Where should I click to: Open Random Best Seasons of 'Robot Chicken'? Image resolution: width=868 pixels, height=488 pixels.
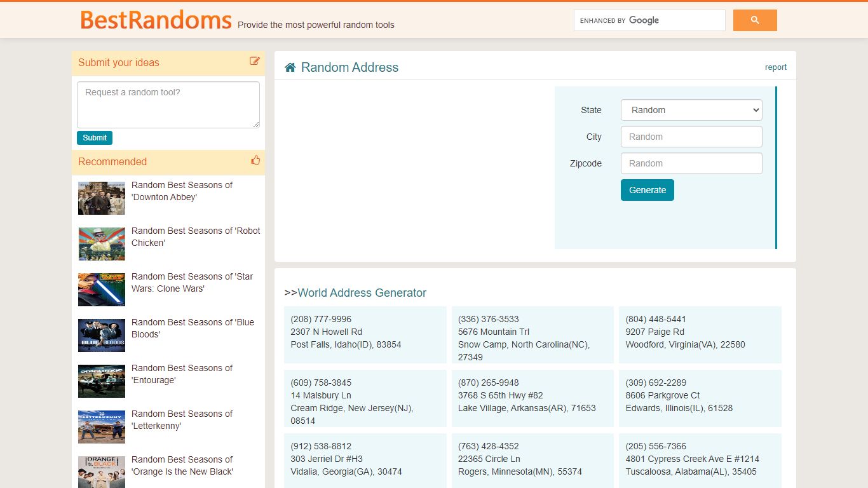(x=196, y=237)
